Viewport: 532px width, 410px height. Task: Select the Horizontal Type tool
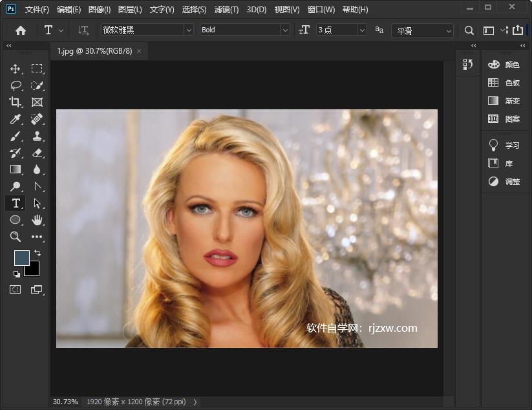click(16, 203)
